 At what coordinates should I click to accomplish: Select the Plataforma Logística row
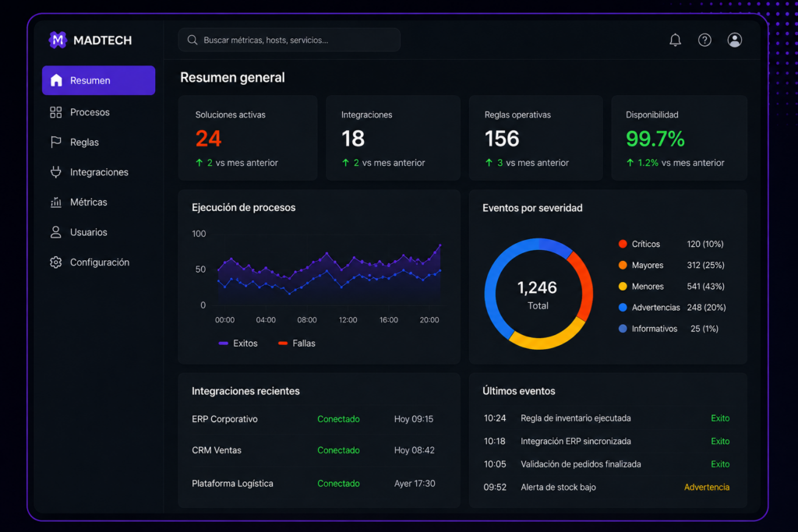point(319,483)
